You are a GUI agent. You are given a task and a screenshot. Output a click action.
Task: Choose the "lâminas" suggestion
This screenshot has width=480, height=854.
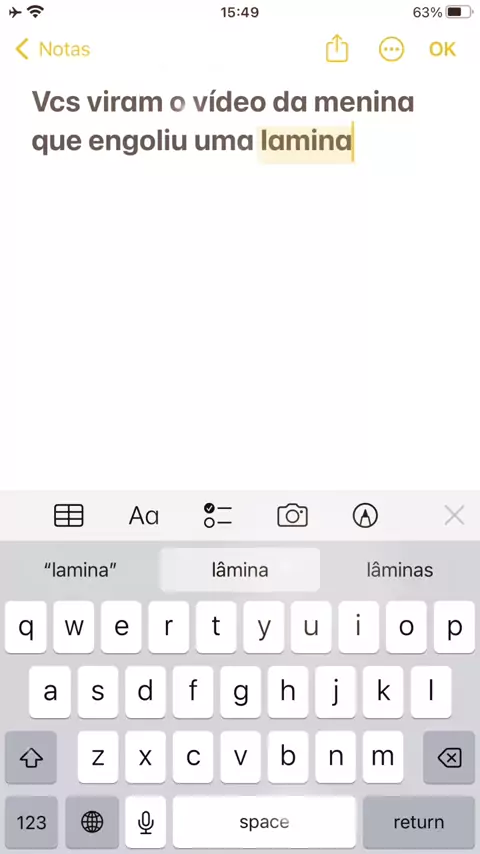[x=400, y=570]
